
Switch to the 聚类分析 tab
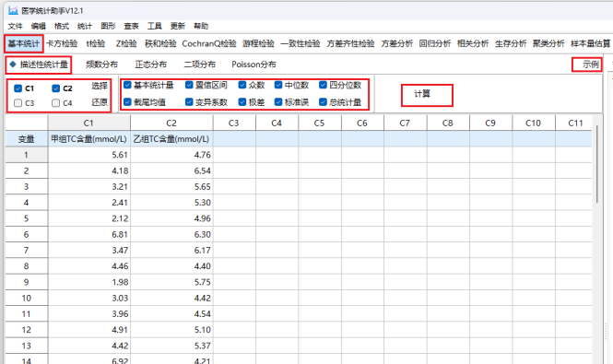tap(548, 43)
